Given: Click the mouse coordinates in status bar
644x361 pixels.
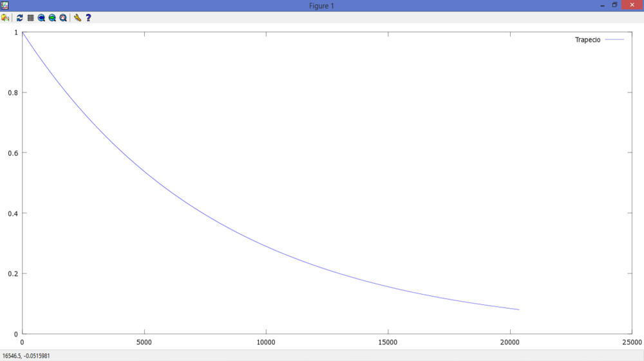Looking at the screenshot, I should click(x=26, y=356).
